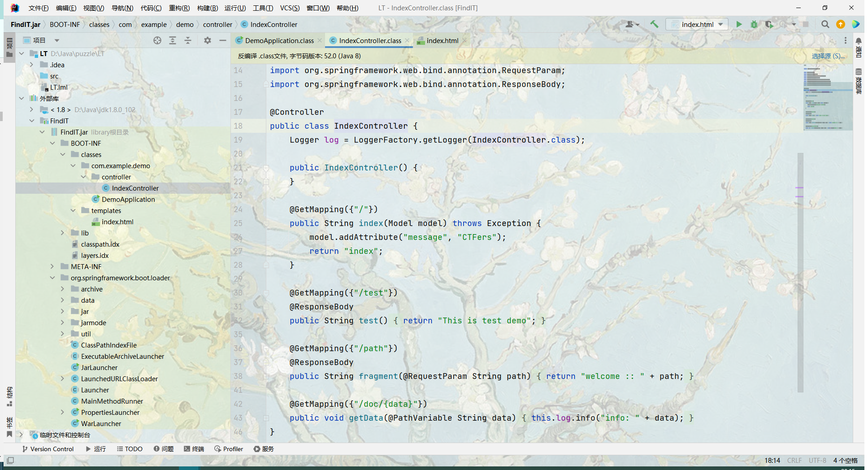
Task: Toggle fold on getData method line 43
Action: [x=266, y=418]
